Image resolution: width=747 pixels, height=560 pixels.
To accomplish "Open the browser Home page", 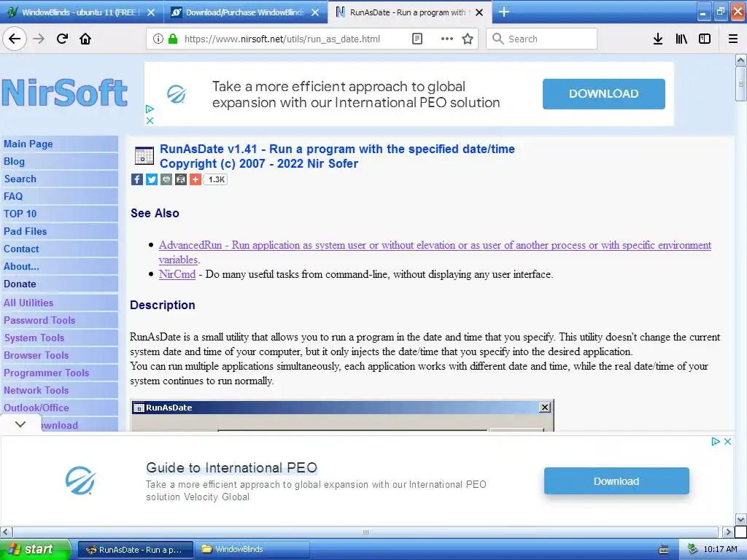I will (x=85, y=39).
